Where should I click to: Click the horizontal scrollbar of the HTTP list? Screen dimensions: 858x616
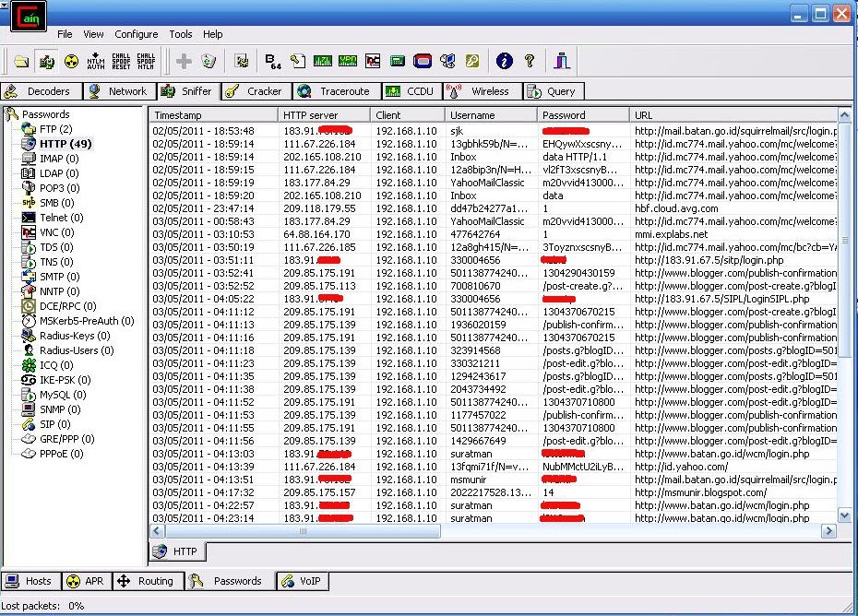click(x=295, y=532)
